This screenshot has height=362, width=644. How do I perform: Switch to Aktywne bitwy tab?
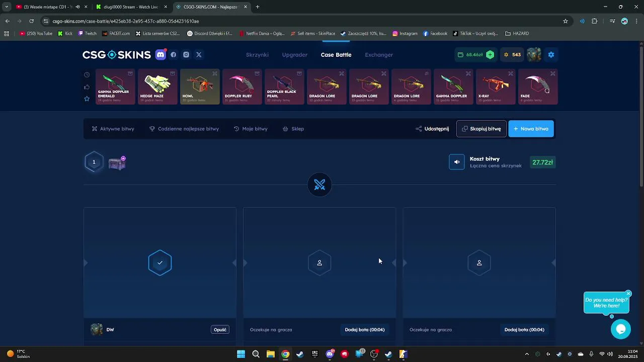click(113, 129)
